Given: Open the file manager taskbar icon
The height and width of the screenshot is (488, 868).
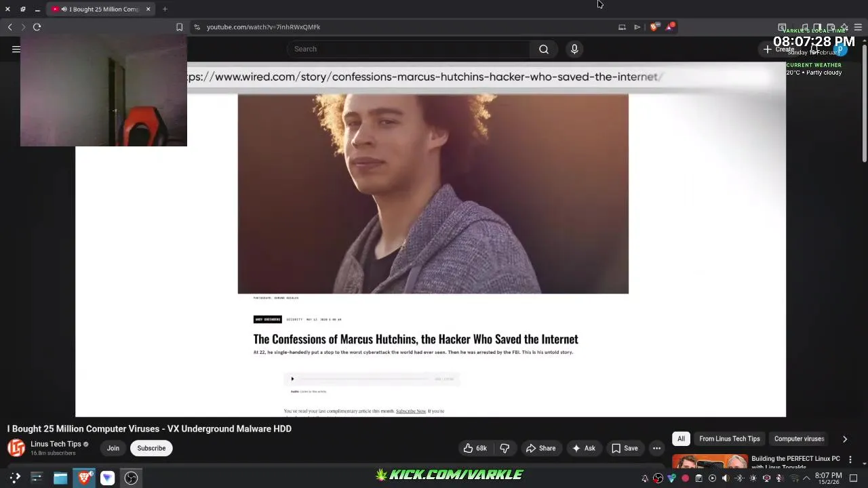Looking at the screenshot, I should tap(60, 478).
